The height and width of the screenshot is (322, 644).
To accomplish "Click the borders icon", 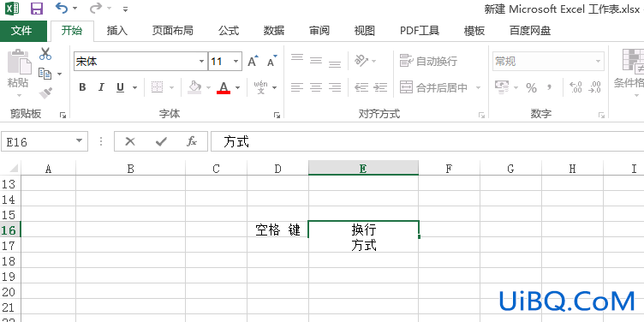I will 158,87.
